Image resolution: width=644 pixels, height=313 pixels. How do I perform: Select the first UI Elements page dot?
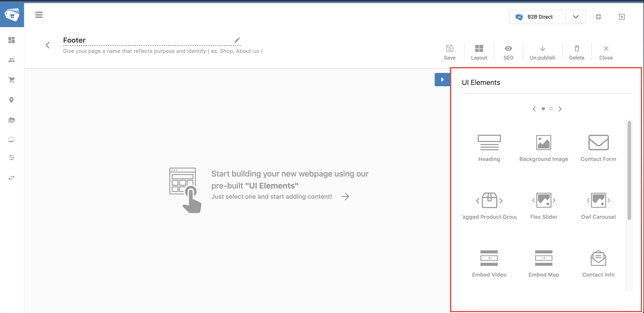(543, 109)
